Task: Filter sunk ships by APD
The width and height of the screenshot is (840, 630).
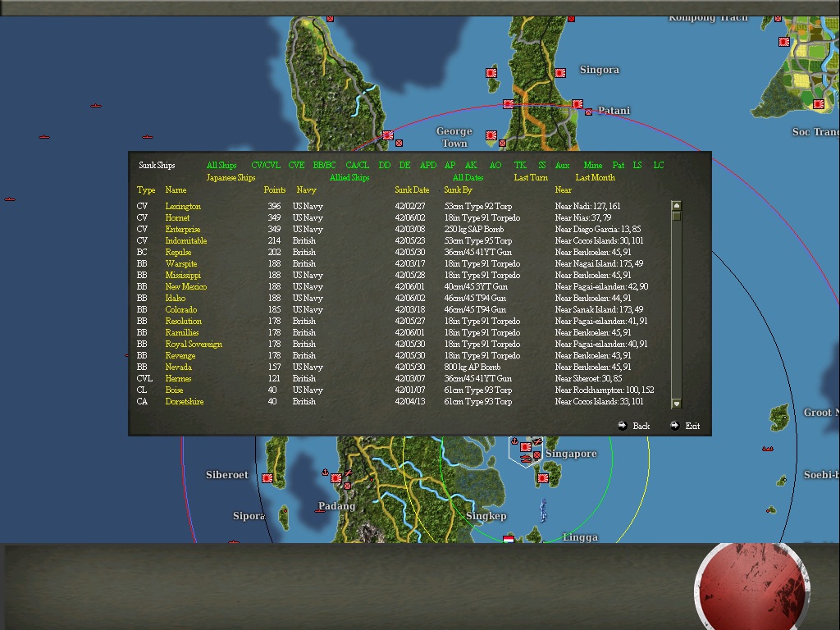Action: (x=428, y=165)
